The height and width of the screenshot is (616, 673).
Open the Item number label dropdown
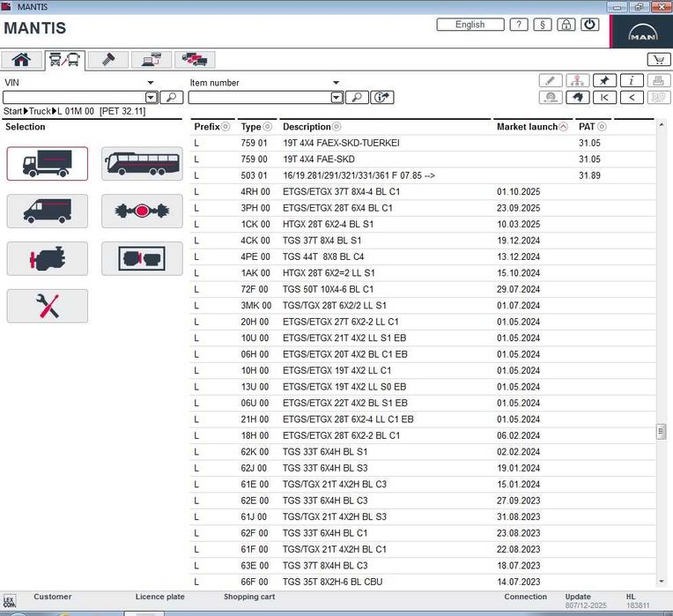coord(336,83)
